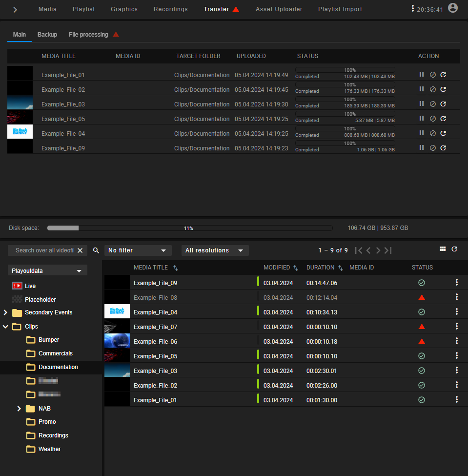
Task: Jump to the last page of results
Action: pyautogui.click(x=387, y=250)
